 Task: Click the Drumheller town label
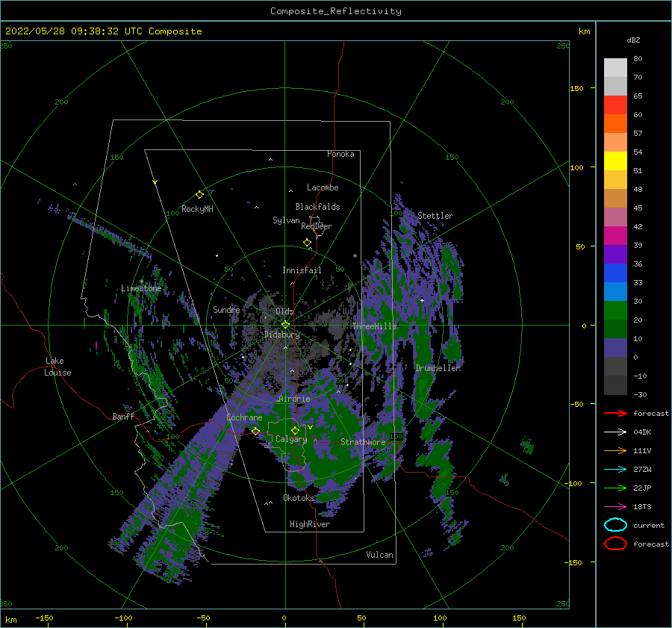[438, 368]
